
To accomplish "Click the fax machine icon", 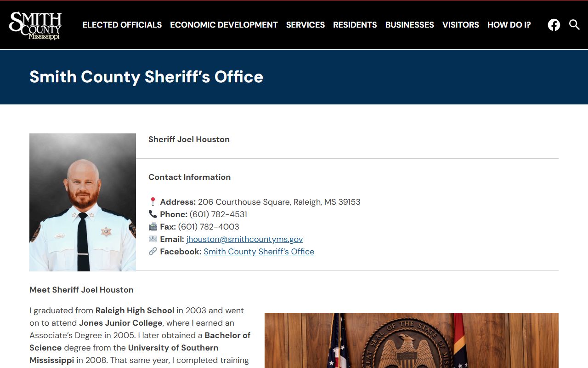I will coord(153,227).
